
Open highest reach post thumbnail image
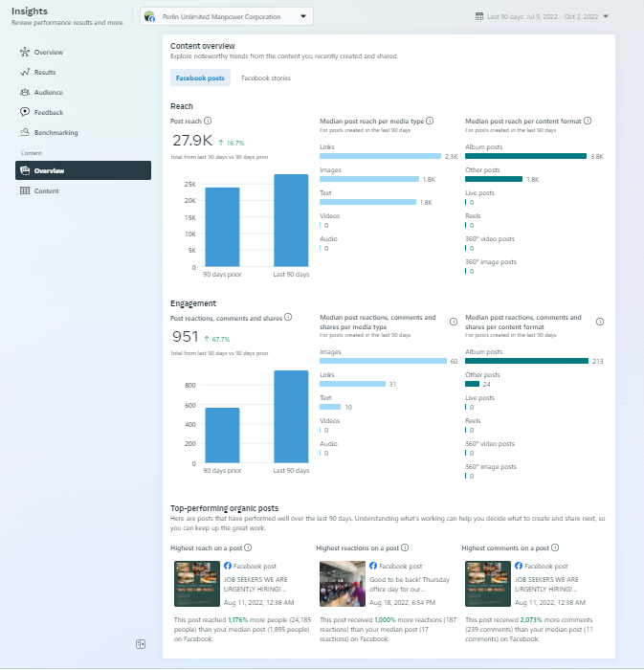click(197, 584)
